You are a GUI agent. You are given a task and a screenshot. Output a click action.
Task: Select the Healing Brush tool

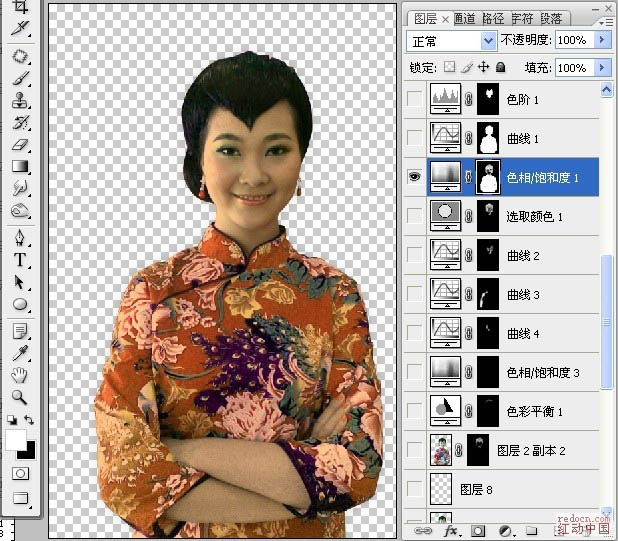click(20, 56)
